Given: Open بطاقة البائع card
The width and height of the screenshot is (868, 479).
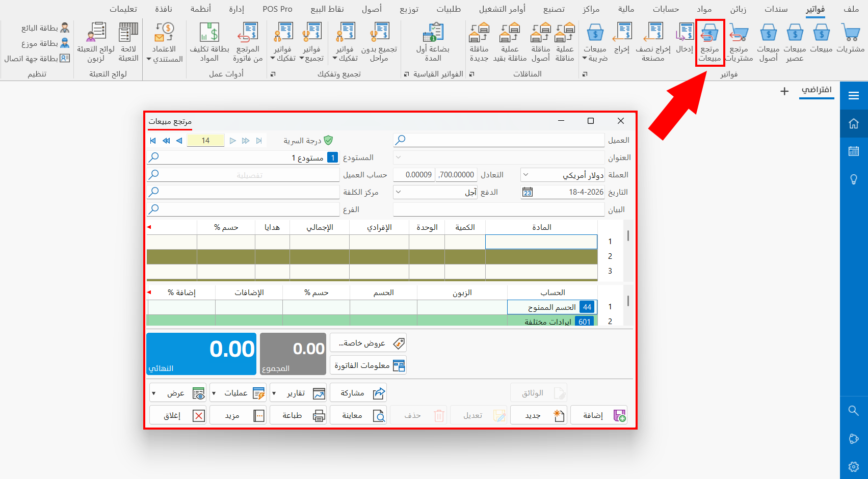Looking at the screenshot, I should (x=45, y=28).
